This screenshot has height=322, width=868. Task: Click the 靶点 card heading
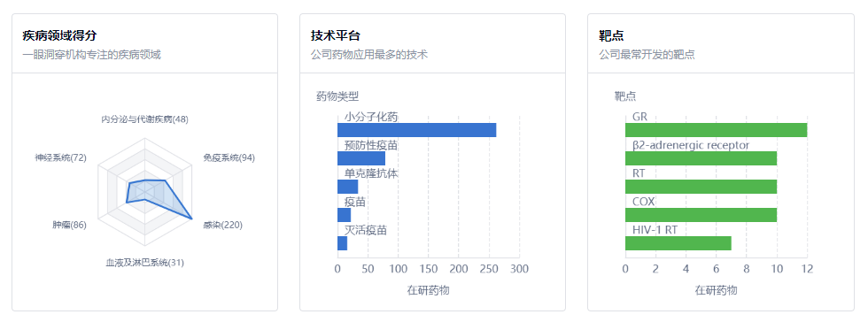point(611,36)
